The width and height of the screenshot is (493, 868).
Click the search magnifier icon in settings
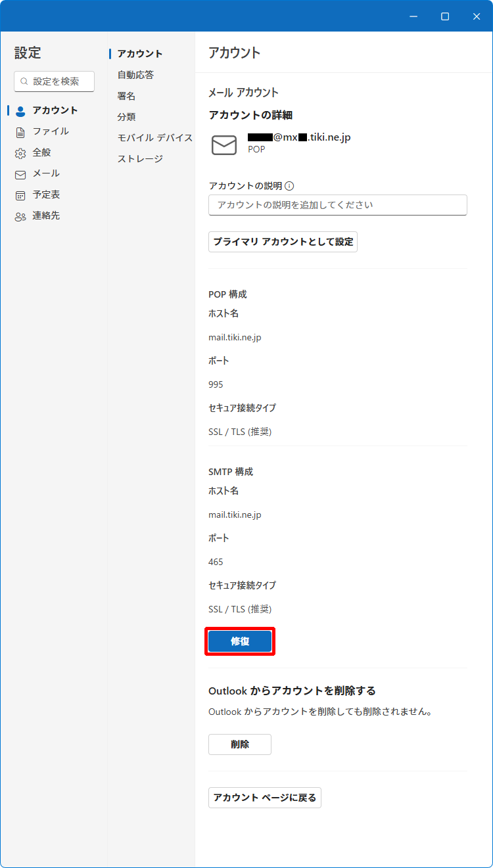24,81
